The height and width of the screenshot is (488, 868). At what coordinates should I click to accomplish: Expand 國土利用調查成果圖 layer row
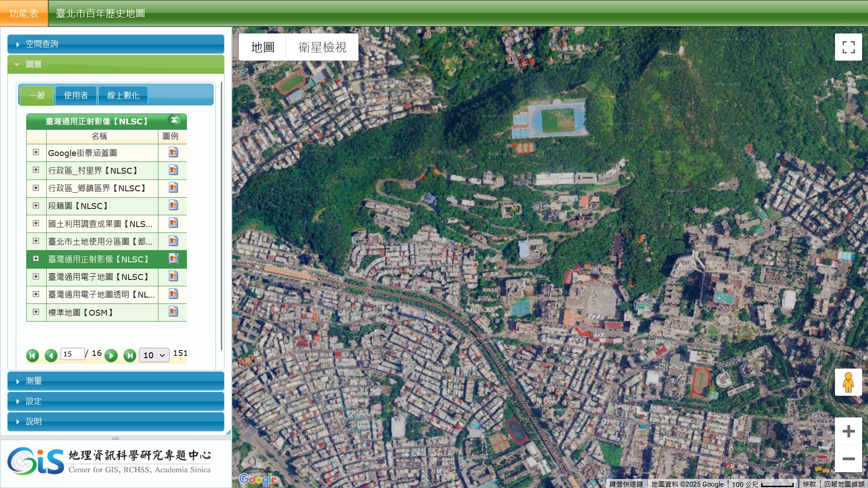(36, 223)
